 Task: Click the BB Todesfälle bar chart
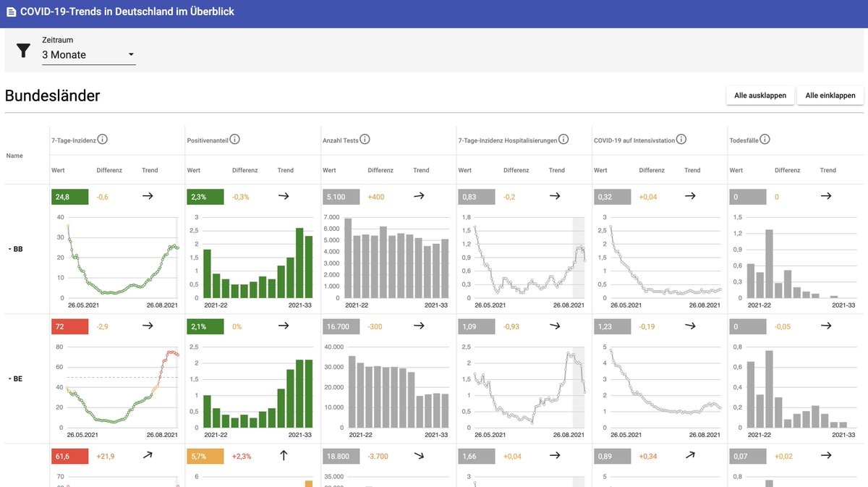point(796,257)
